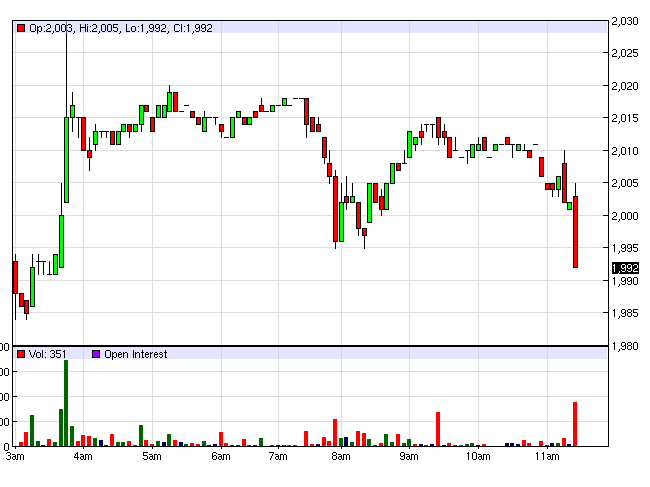The height and width of the screenshot is (487, 650).
Task: Click the highlighted current price label 1,992
Action: click(625, 268)
